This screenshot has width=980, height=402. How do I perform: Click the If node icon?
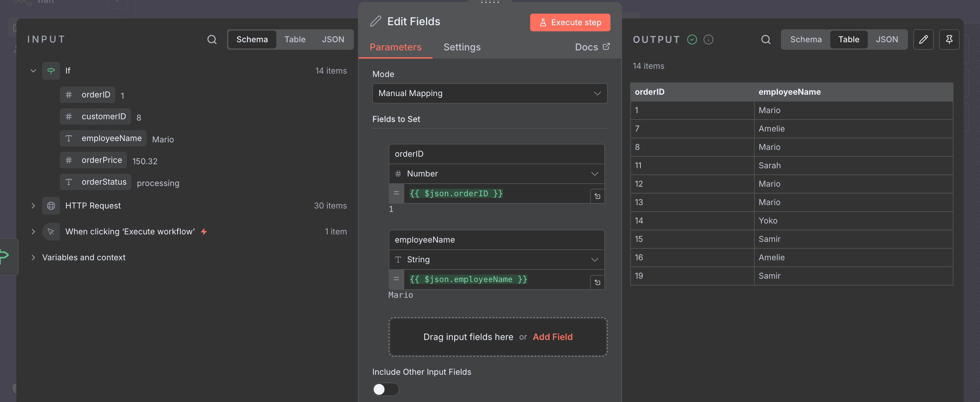[x=51, y=71]
